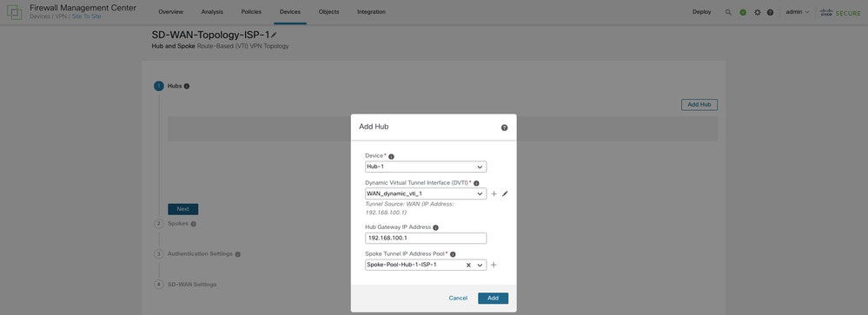Click the Add Hub button

click(x=699, y=104)
